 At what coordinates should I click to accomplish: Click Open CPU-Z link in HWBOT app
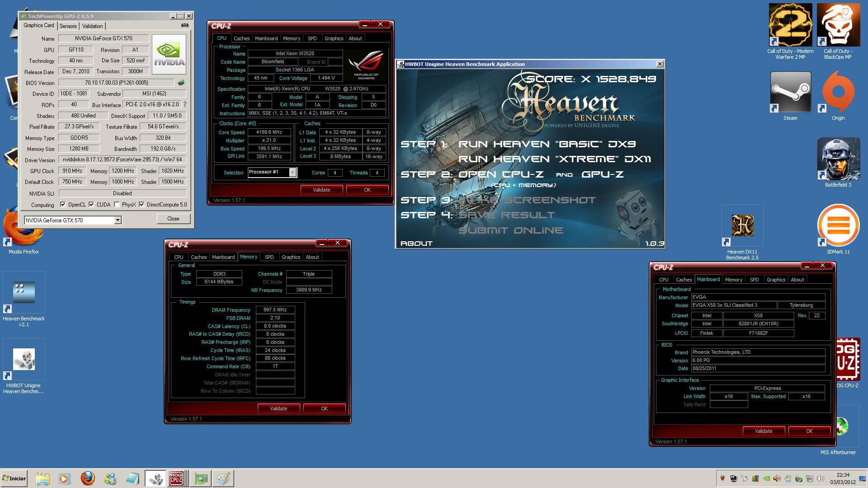point(502,174)
